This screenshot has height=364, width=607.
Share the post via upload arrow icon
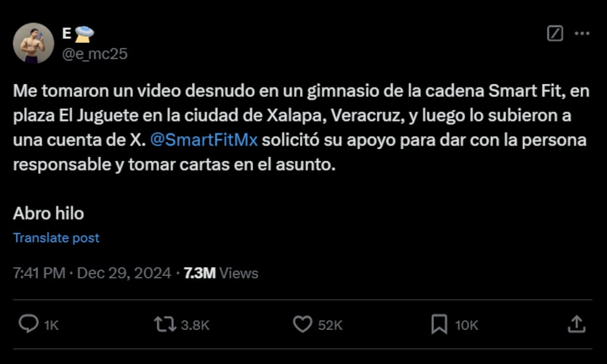(x=576, y=324)
